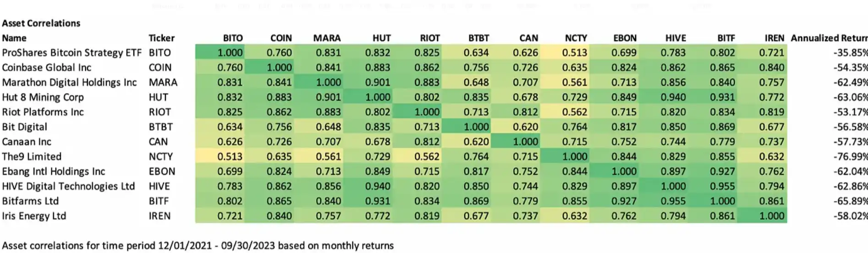Image resolution: width=868 pixels, height=253 pixels.
Task: Click the BTBT ticker in Ticker column
Action: [x=160, y=127]
